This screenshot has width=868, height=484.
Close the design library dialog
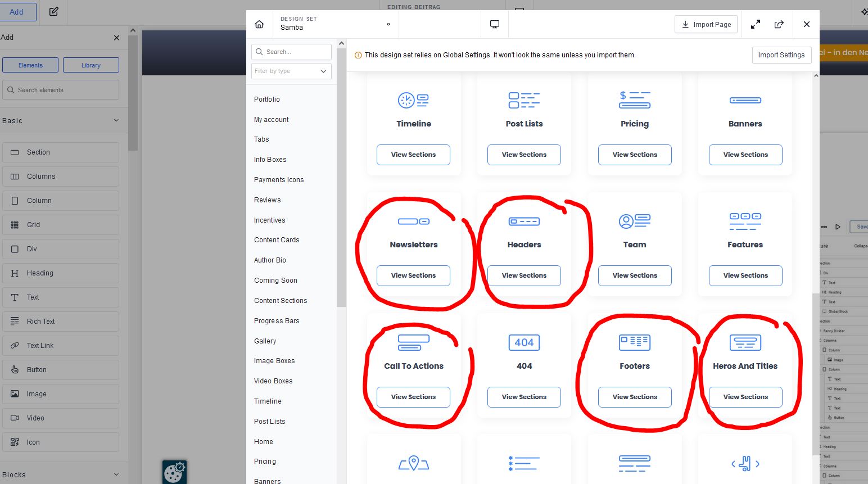807,24
